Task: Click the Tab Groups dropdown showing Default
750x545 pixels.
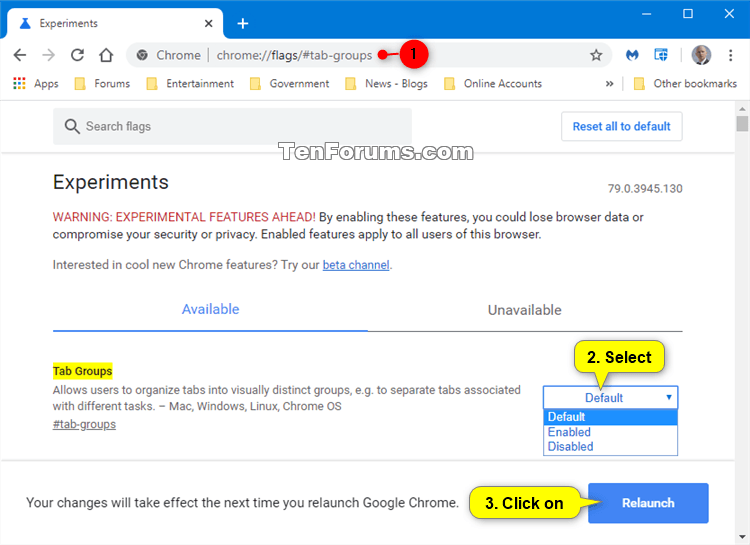Action: 610,398
